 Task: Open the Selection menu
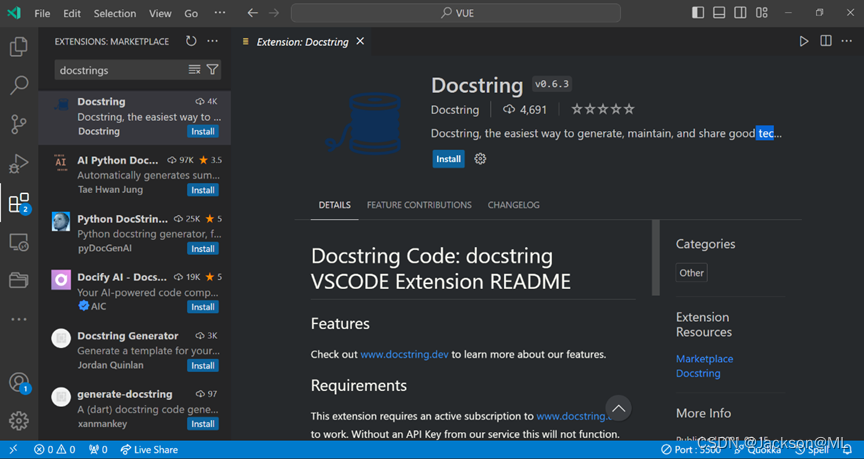coord(115,13)
